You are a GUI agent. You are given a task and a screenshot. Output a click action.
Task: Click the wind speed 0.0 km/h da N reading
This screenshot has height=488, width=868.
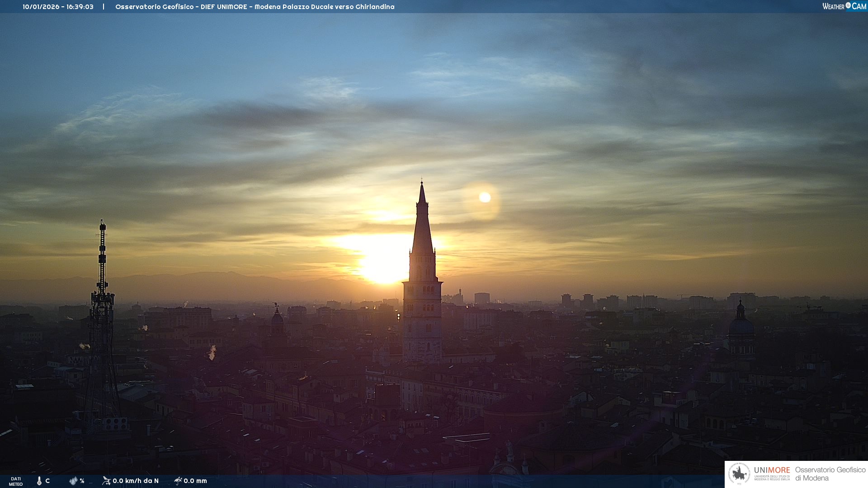pos(136,481)
